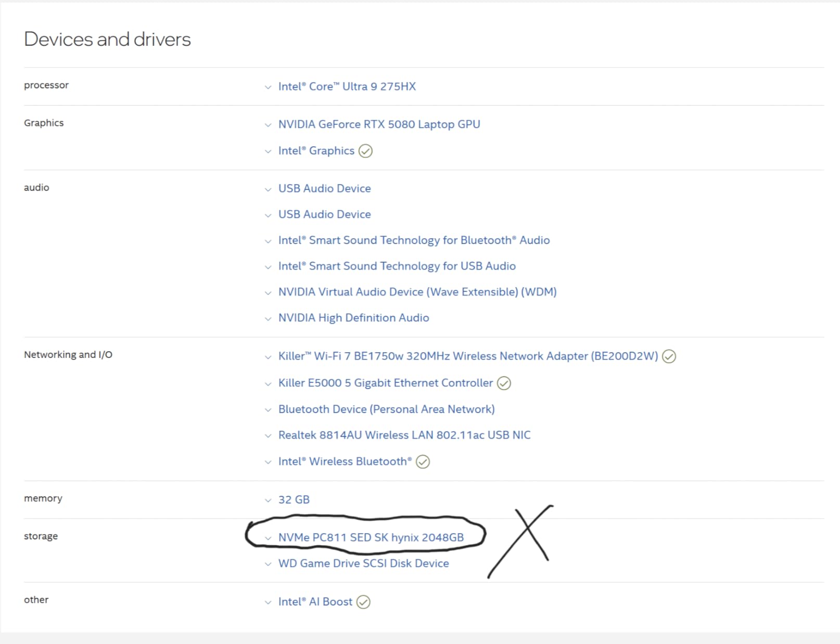Click the checkmark next to Intel Wireless Bluetooth
Viewport: 840px width, 644px height.
point(423,462)
